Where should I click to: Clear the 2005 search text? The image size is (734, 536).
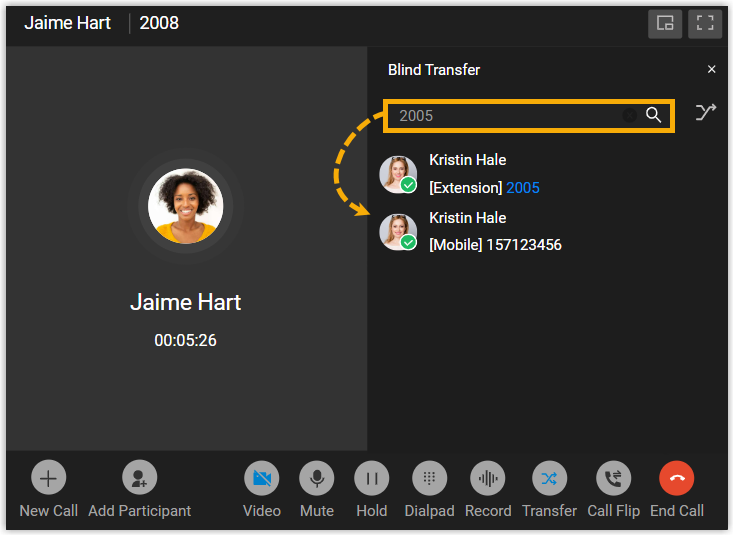pyautogui.click(x=630, y=115)
